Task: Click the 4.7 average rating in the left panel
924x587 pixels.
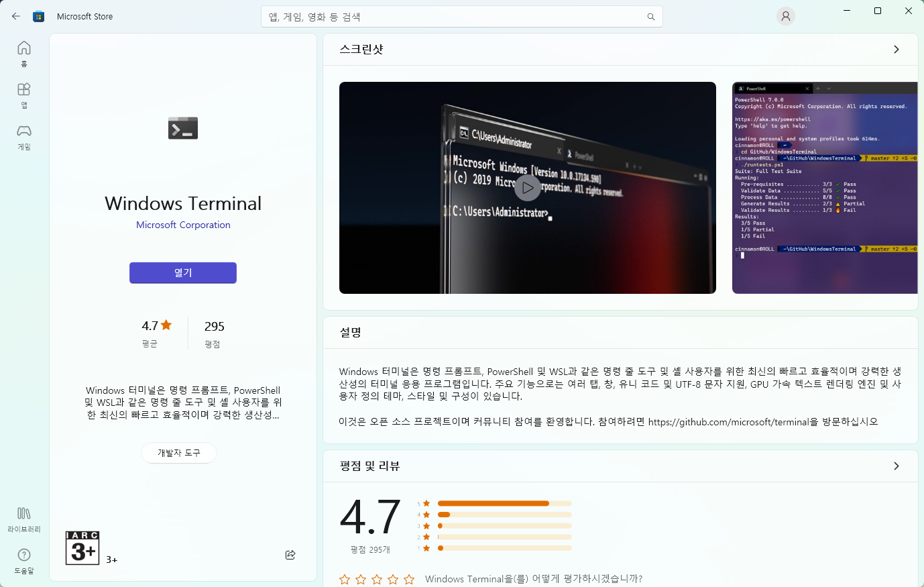Action: click(x=157, y=326)
